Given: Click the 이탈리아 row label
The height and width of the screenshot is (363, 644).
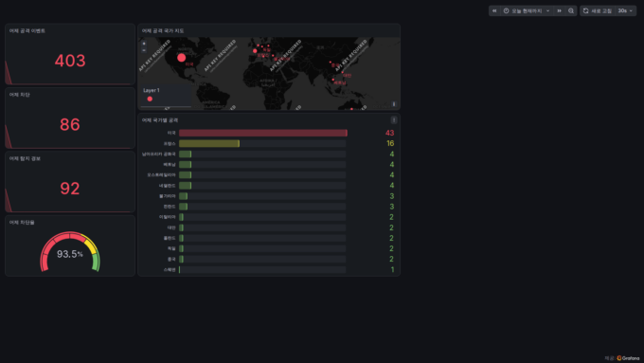Looking at the screenshot, I should tap(168, 217).
